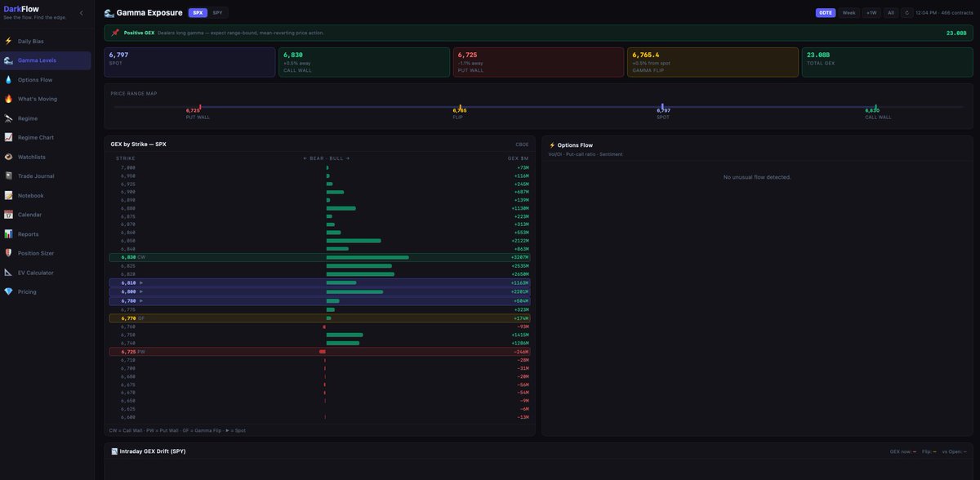Select the highlighted 6,810 strike row
This screenshot has width=980, height=480.
point(320,282)
